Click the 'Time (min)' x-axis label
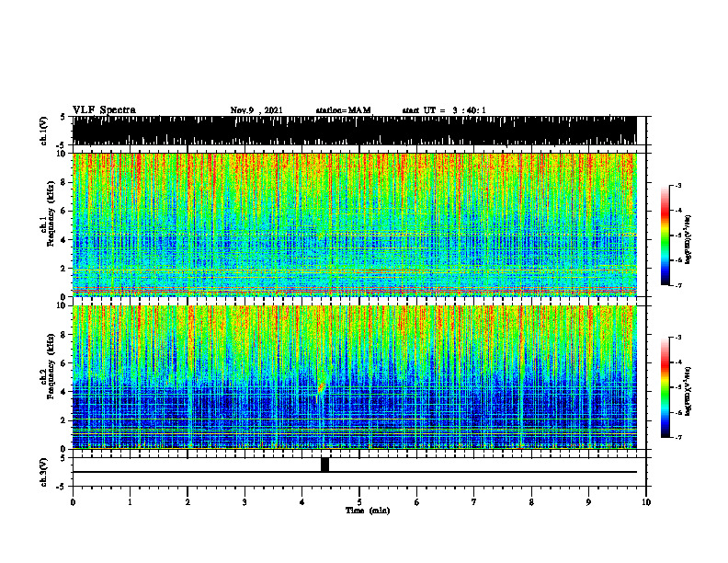This screenshot has height=563, width=728. point(368,511)
